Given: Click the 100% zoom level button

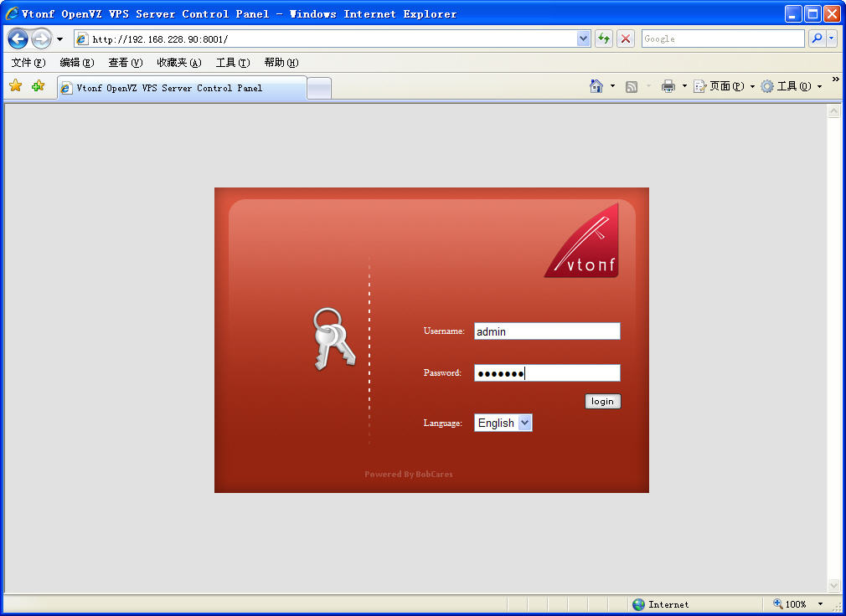Looking at the screenshot, I should coord(789,604).
